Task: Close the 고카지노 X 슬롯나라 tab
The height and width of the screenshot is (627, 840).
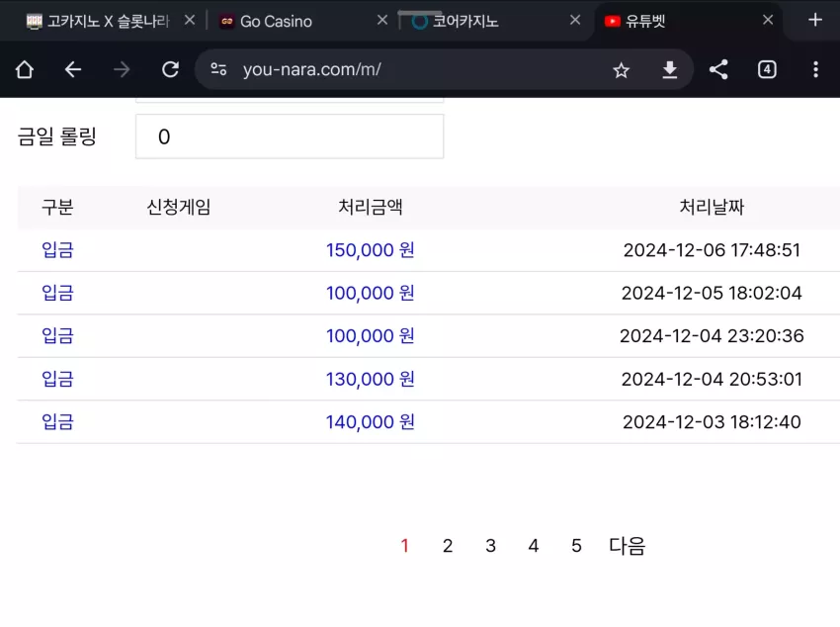Action: [190, 21]
